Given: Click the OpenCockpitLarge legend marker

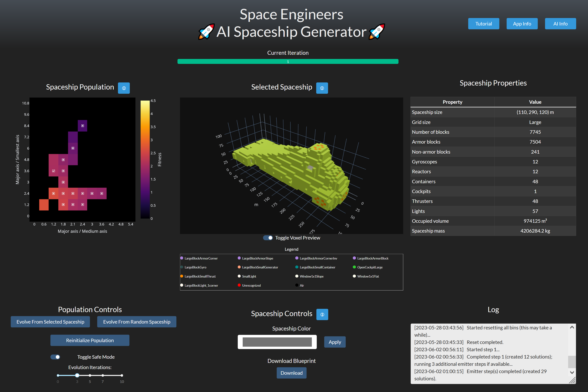Looking at the screenshot, I should 354,267.
